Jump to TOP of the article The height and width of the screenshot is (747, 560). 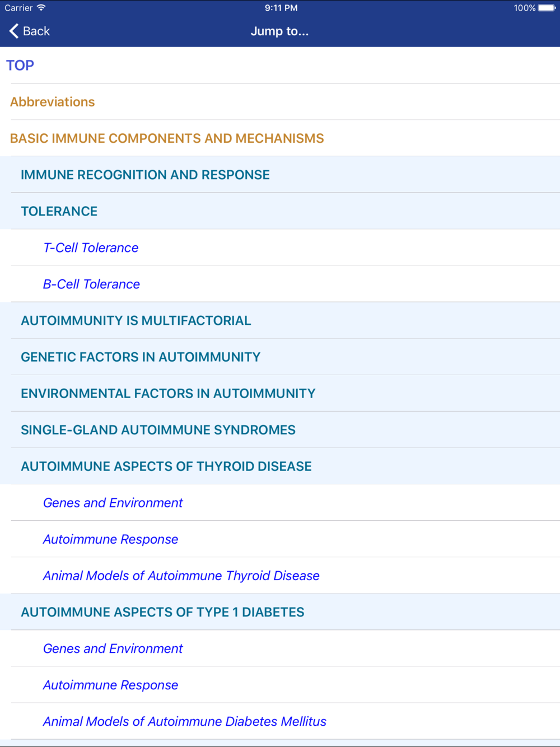(x=280, y=65)
